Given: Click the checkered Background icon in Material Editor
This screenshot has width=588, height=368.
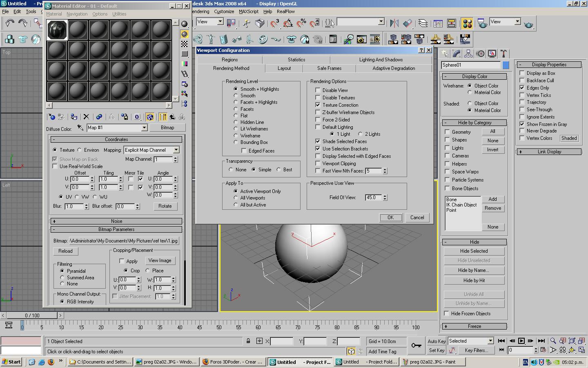Looking at the screenshot, I should click(185, 44).
